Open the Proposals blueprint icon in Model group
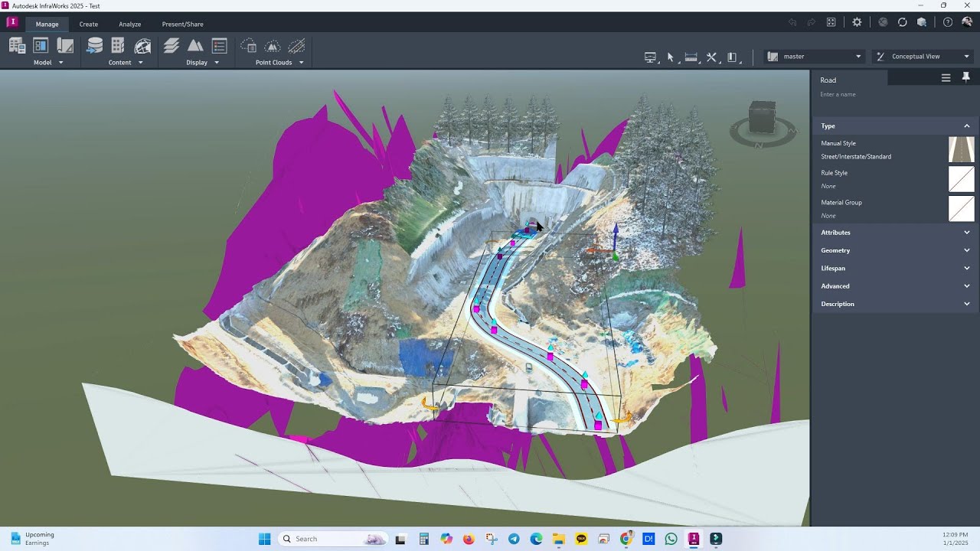Image resolution: width=980 pixels, height=551 pixels. pos(65,46)
